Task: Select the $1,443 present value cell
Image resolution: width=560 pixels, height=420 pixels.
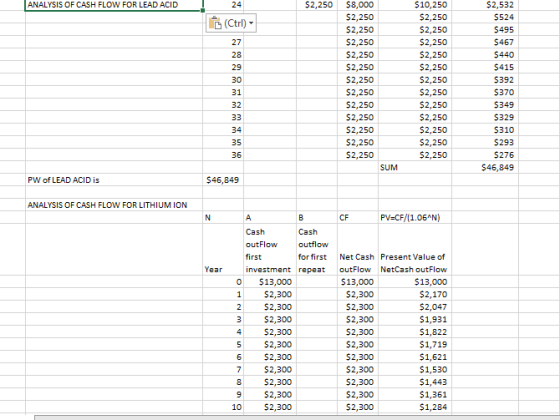Action: click(x=415, y=382)
